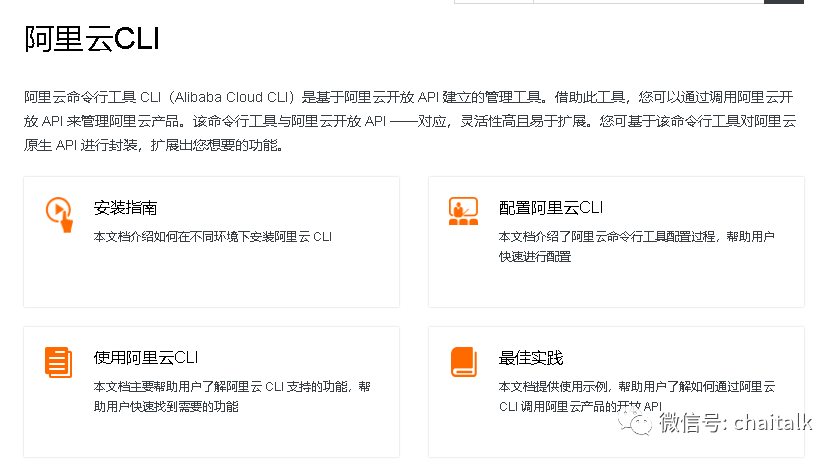Click the 最佳实践 orange book icon
This screenshot has width=840, height=460.
[x=464, y=362]
